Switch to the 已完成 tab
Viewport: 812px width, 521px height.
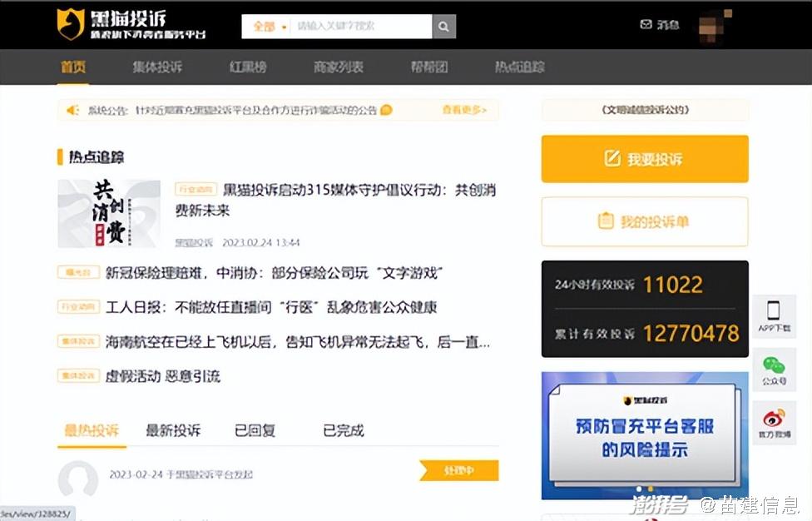[344, 430]
